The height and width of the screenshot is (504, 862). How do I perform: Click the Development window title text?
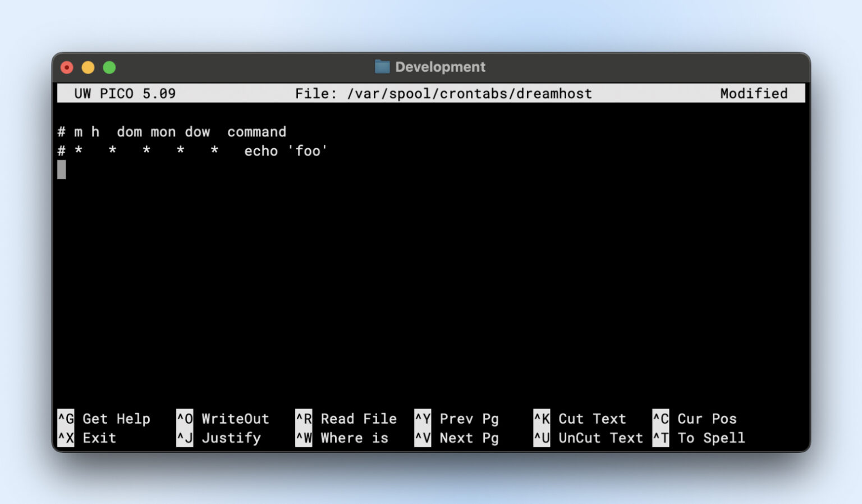coord(440,67)
